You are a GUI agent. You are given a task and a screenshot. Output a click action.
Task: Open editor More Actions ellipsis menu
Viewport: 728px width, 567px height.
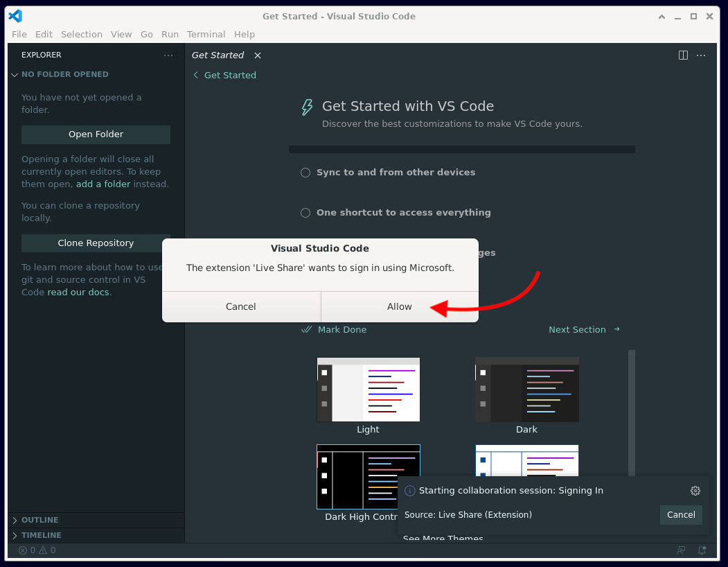click(x=701, y=55)
